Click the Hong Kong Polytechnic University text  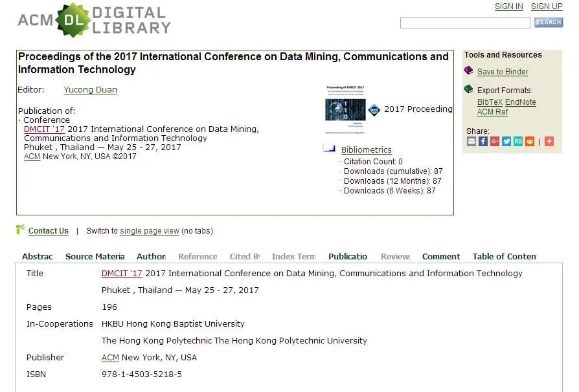click(234, 340)
